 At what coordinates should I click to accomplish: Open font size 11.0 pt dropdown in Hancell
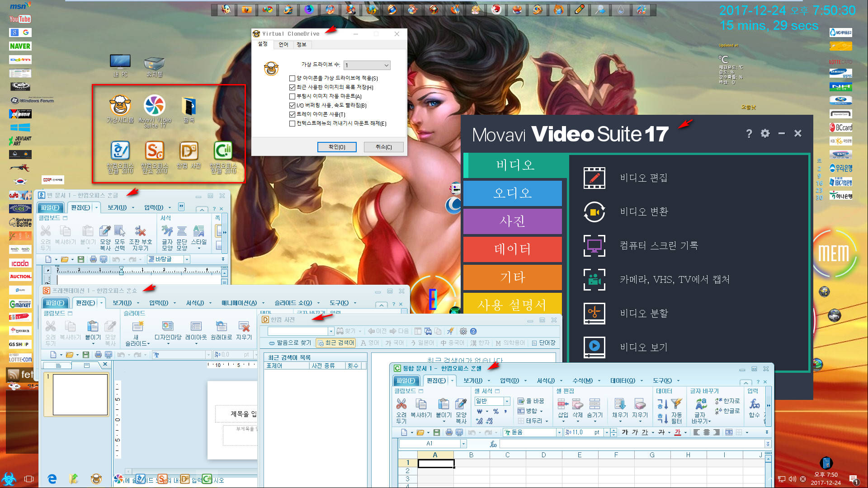coord(607,432)
